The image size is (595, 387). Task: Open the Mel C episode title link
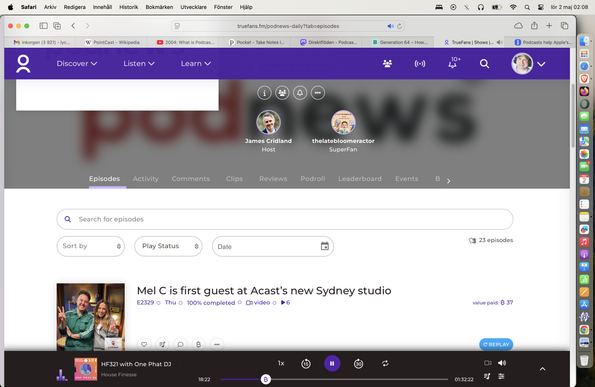264,291
